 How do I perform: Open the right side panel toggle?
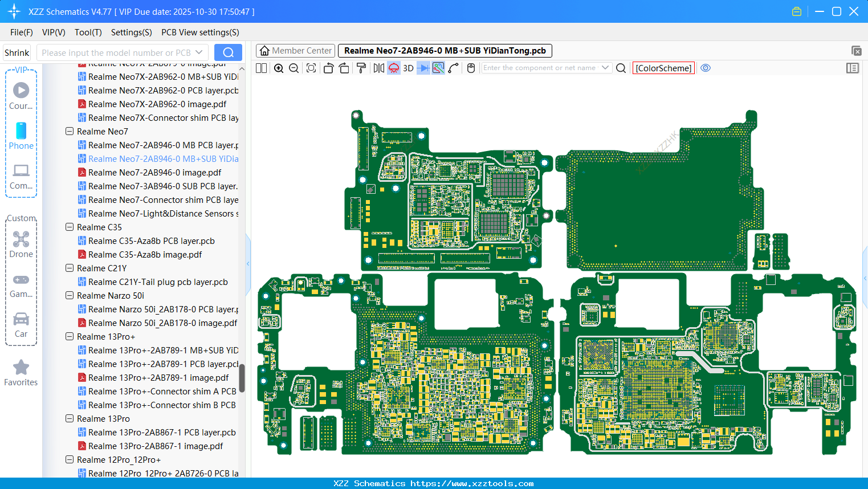click(x=853, y=68)
